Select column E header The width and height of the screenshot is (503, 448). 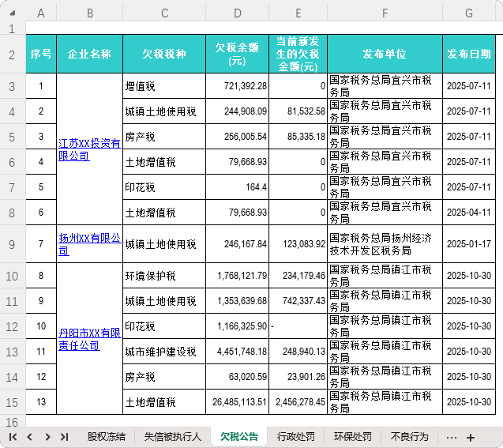(x=298, y=13)
